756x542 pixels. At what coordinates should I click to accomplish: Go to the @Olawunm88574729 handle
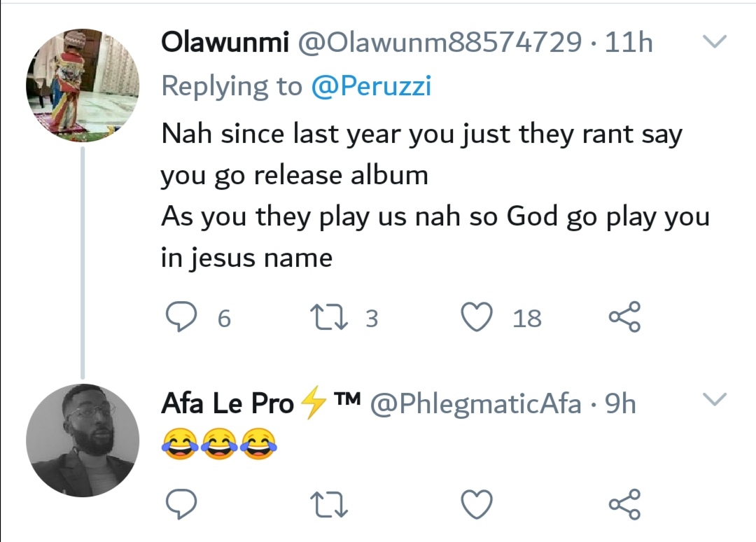(440, 43)
